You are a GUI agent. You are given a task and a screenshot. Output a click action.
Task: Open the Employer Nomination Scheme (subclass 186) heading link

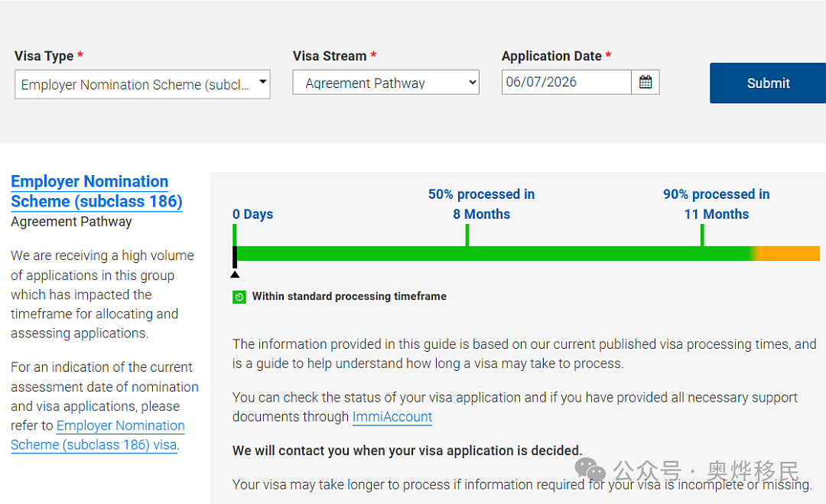[x=96, y=191]
